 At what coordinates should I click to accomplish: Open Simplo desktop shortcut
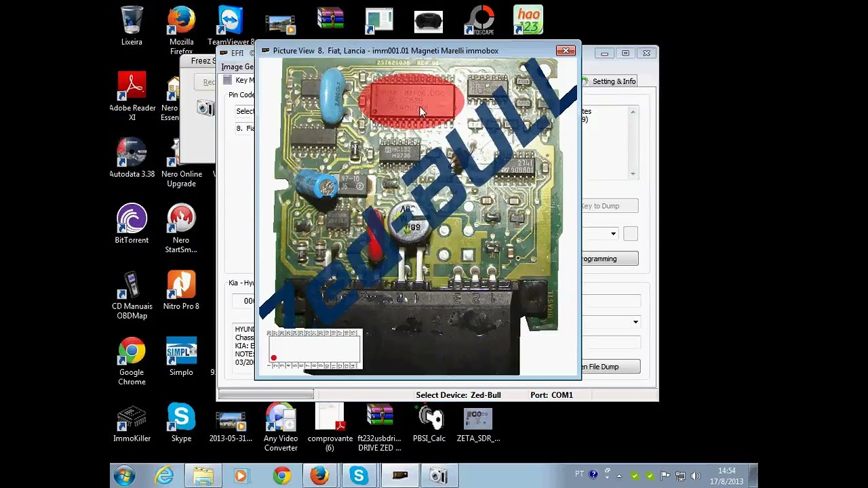[x=181, y=356]
